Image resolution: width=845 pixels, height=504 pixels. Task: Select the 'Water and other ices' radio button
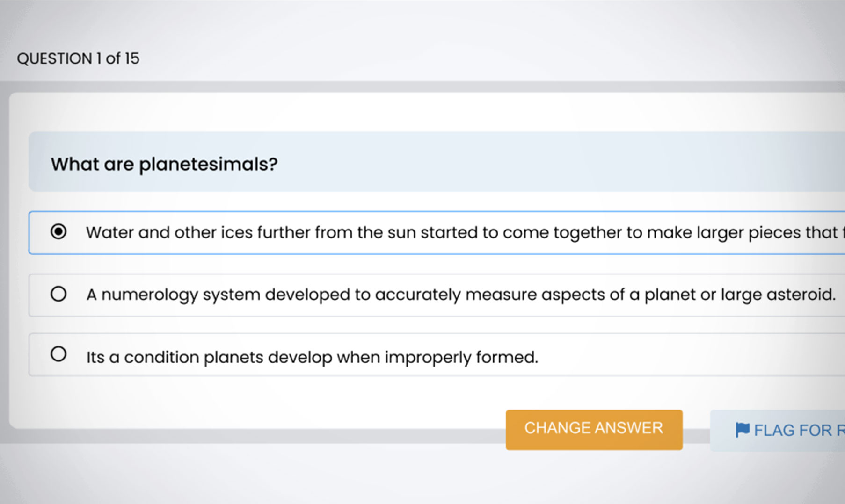(58, 232)
